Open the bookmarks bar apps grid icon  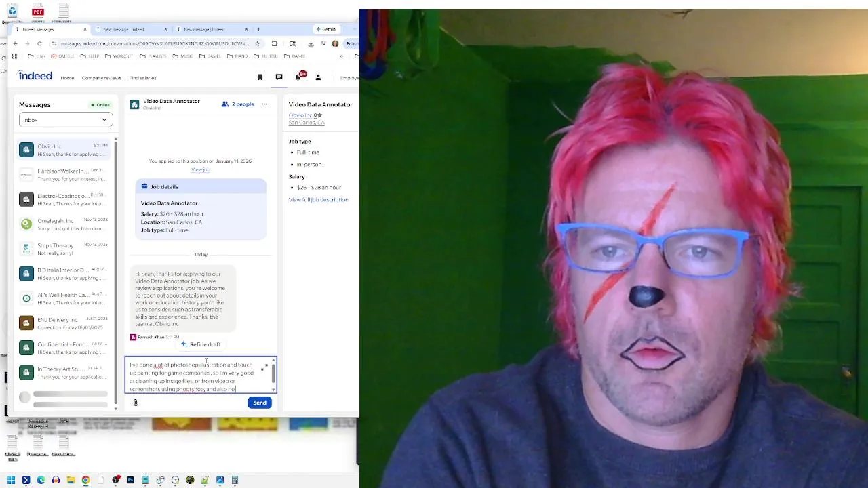tap(15, 56)
